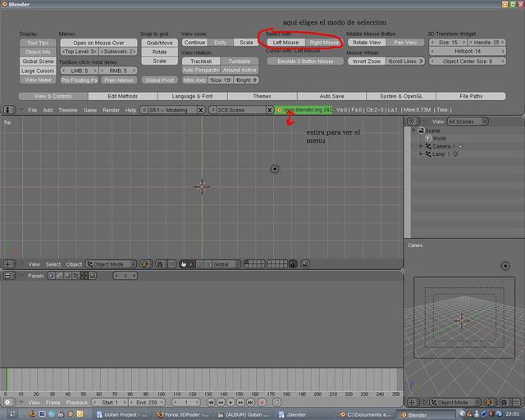Toggle the 3D manipulator hand icon
This screenshot has height=420, width=525.
tap(184, 264)
